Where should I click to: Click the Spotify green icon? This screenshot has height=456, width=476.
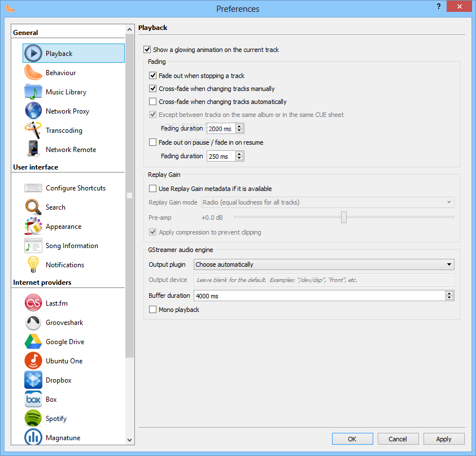point(33,418)
